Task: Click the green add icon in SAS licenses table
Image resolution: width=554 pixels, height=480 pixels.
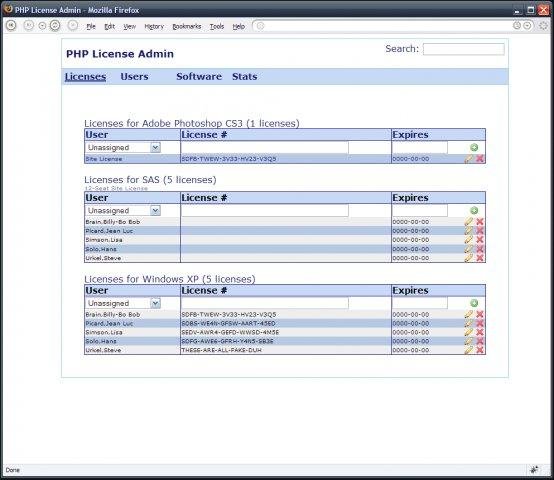Action: click(x=474, y=211)
